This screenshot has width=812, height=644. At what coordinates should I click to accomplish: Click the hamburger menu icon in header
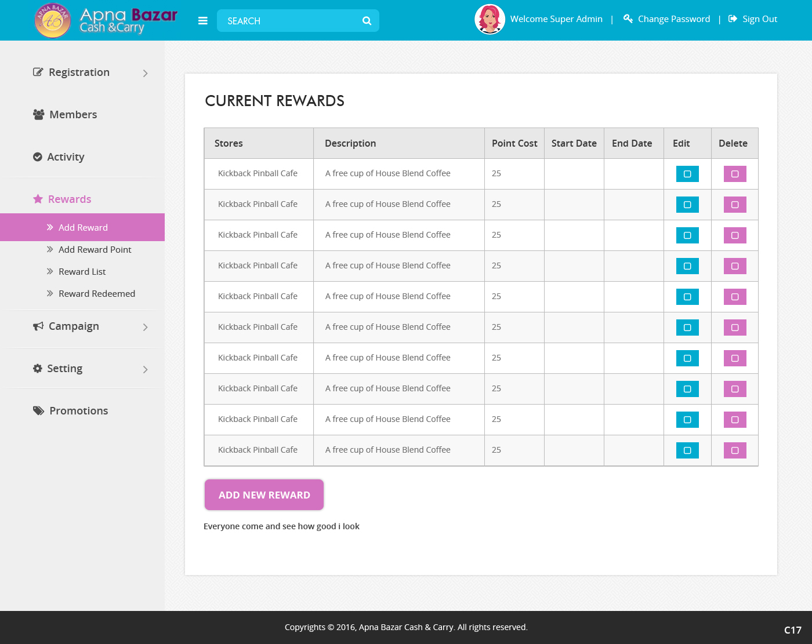(x=202, y=21)
